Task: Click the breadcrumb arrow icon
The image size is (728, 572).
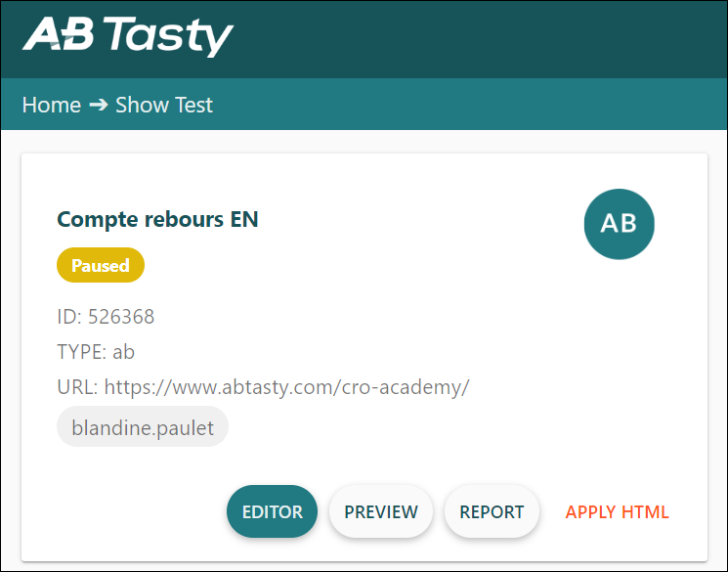Action: click(98, 105)
